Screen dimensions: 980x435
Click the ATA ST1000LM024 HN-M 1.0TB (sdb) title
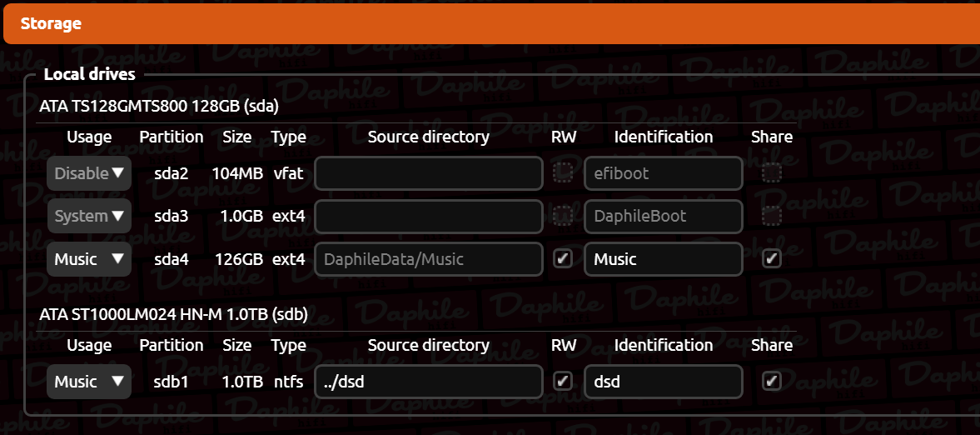pyautogui.click(x=173, y=316)
